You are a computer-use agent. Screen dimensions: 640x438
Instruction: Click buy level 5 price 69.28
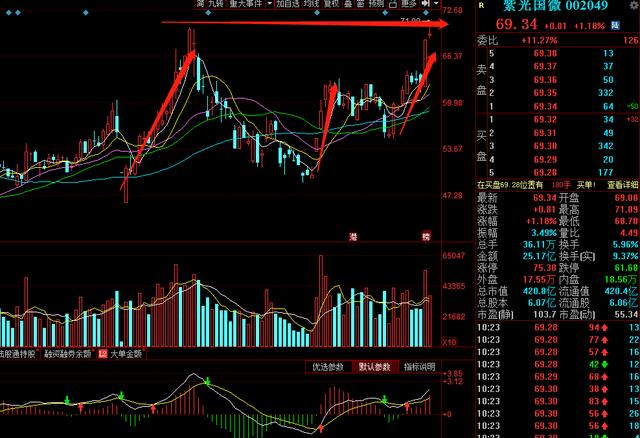coord(545,173)
